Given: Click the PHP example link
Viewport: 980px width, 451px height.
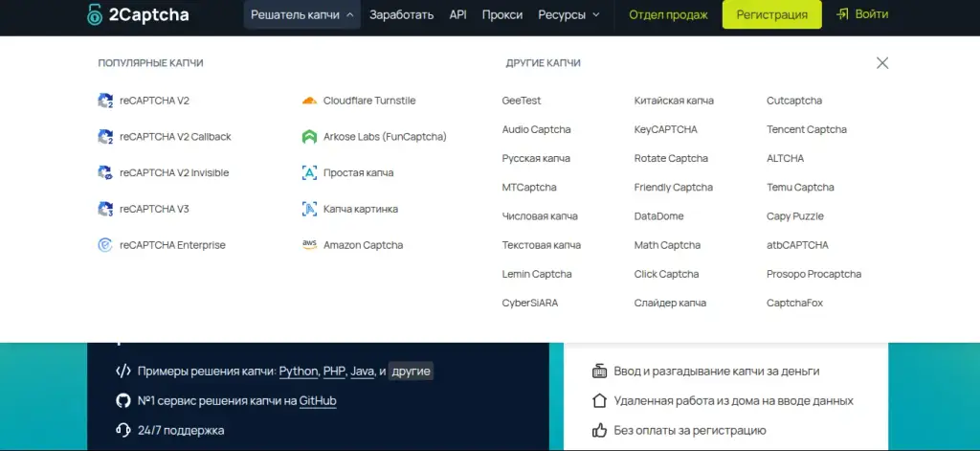Looking at the screenshot, I should (x=334, y=371).
